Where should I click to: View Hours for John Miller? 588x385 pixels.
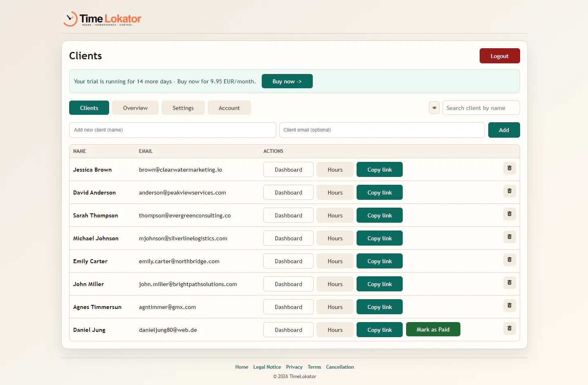click(x=335, y=284)
